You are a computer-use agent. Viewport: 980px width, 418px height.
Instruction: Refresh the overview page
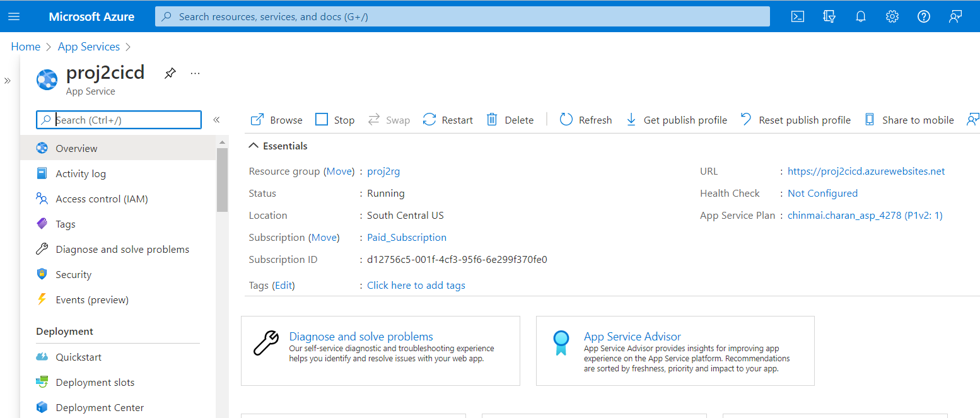(586, 120)
